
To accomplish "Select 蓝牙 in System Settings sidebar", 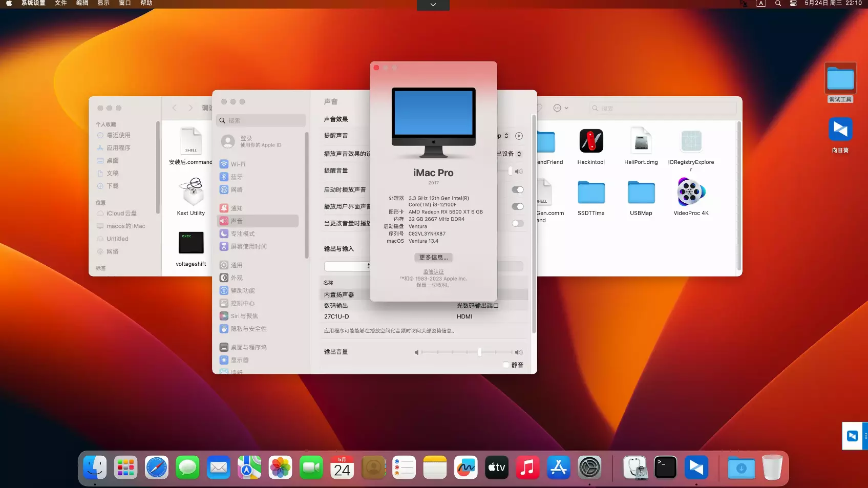I will click(237, 177).
